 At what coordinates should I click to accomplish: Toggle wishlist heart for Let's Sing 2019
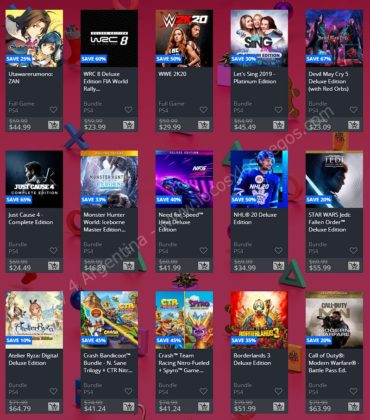pos(278,110)
